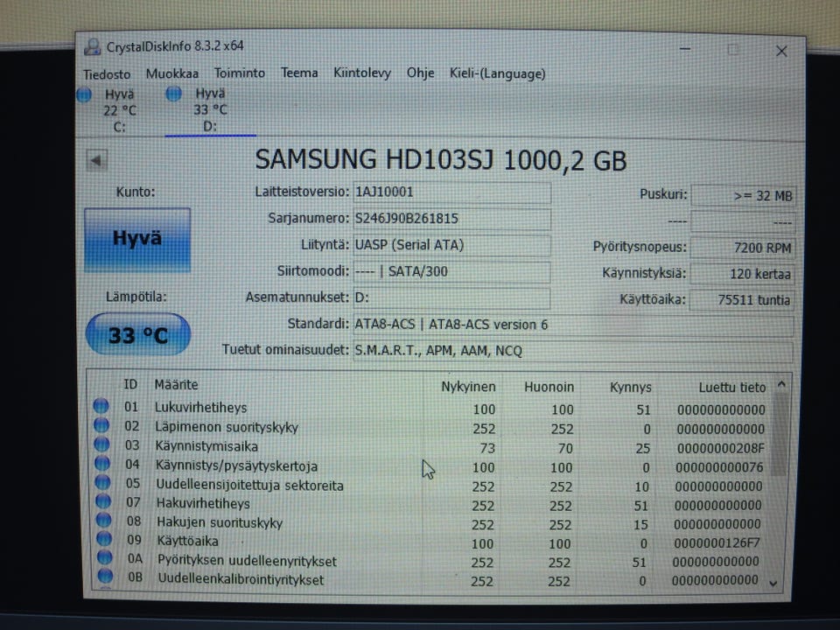The width and height of the screenshot is (840, 630).
Task: Click the ID column header
Action: [x=130, y=385]
